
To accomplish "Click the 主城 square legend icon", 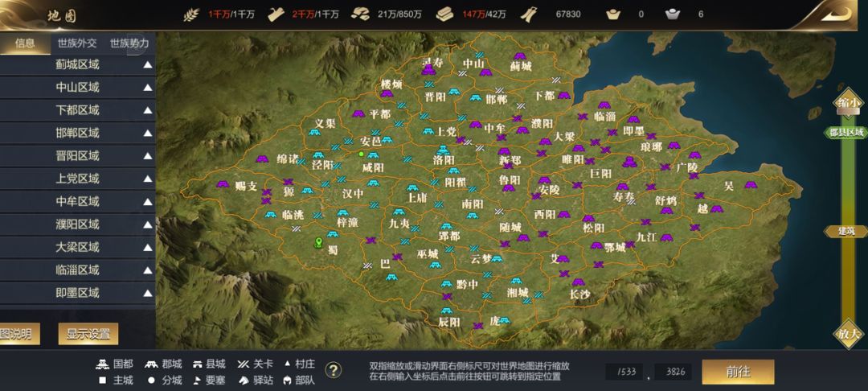I will (x=102, y=381).
